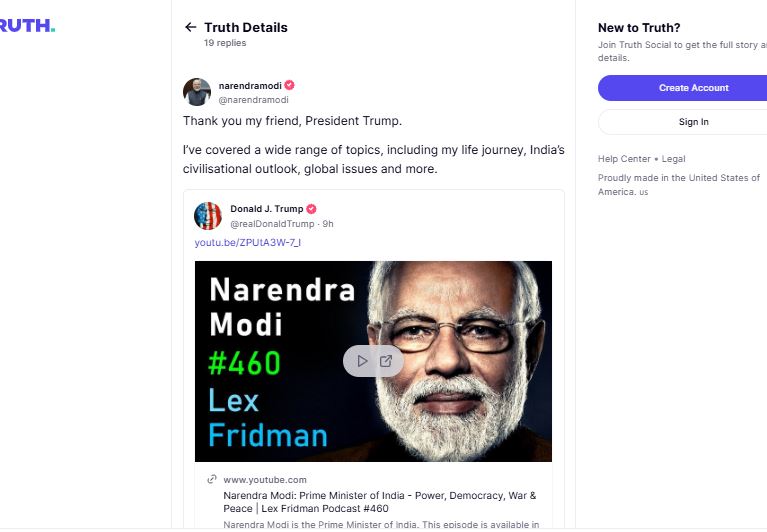
Task: Click narendramodi's red verified badge
Action: click(x=290, y=85)
